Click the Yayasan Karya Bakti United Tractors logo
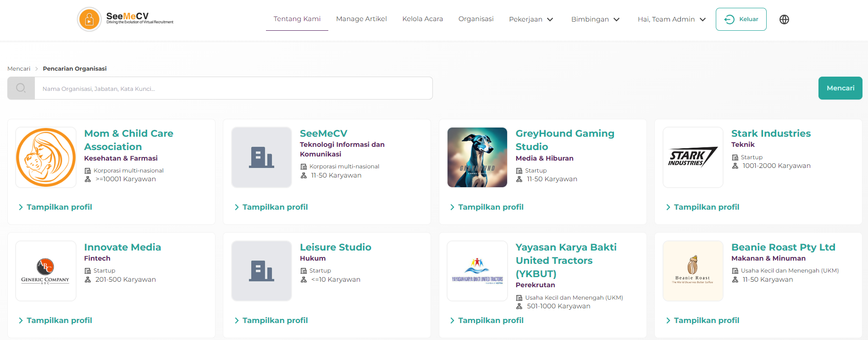 pos(477,271)
